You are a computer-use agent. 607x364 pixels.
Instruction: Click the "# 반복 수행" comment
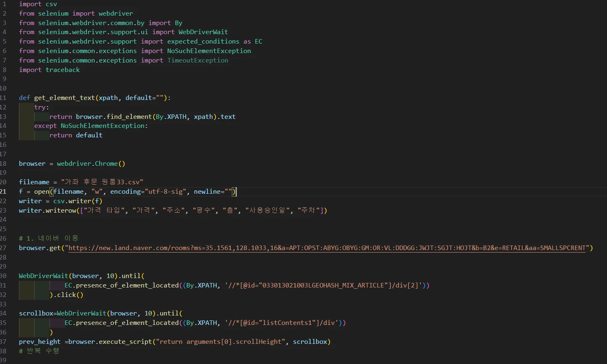39,351
